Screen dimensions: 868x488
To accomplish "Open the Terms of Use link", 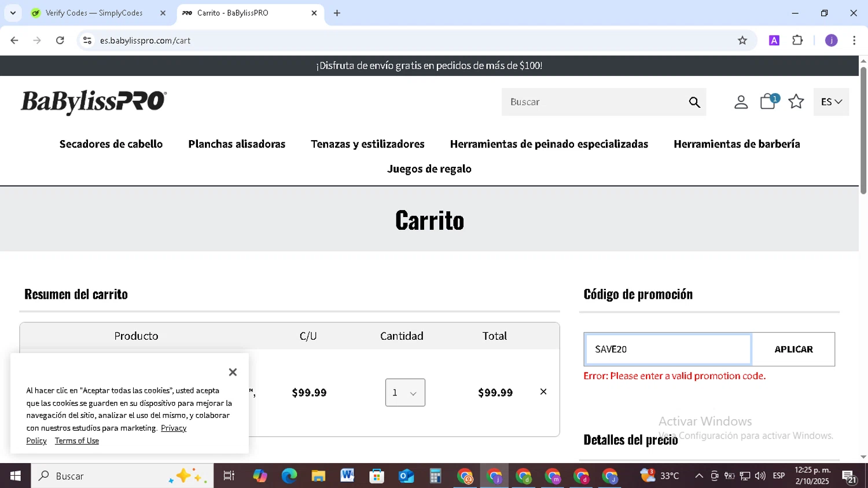I will pos(77,441).
